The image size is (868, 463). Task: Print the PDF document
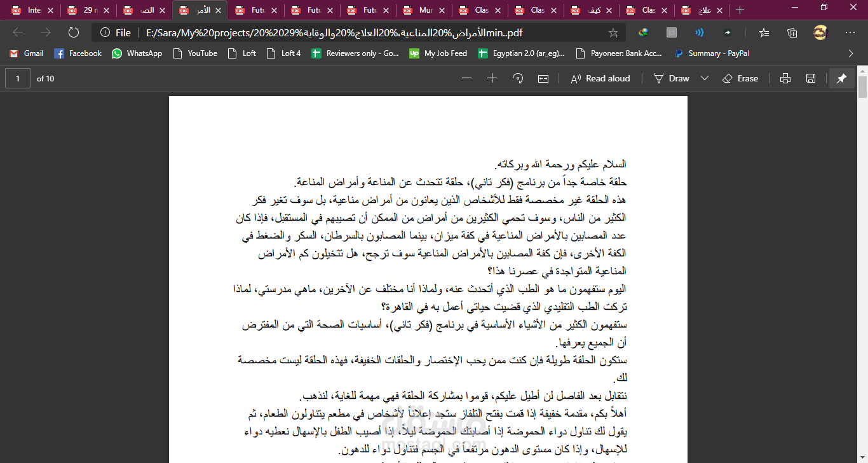coord(785,78)
